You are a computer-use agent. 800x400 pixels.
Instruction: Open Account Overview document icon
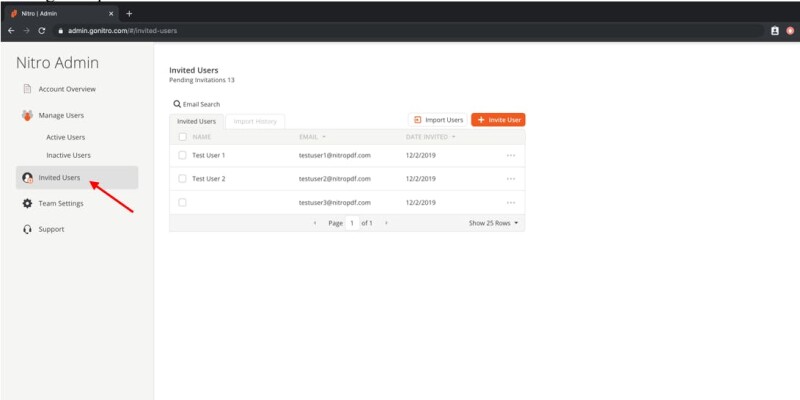(28, 89)
